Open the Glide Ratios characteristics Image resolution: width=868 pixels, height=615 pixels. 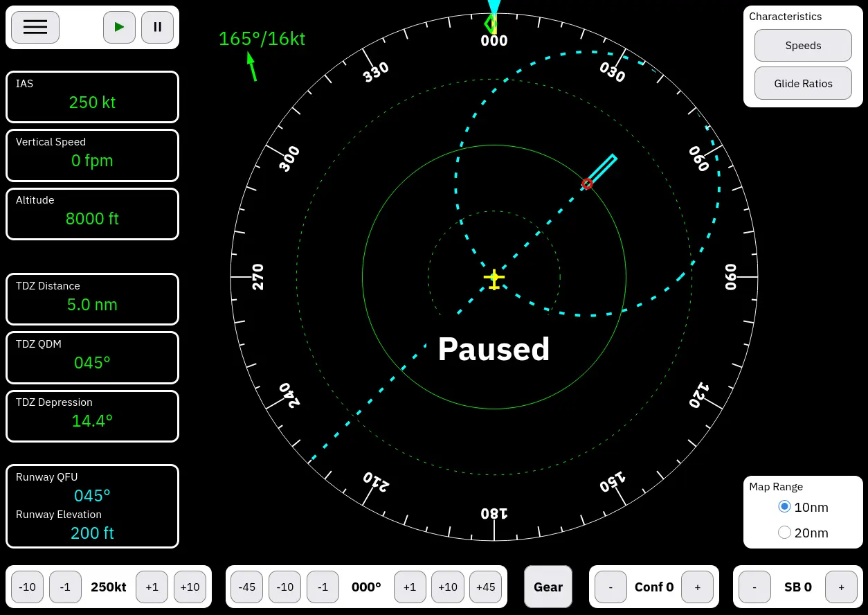click(803, 83)
